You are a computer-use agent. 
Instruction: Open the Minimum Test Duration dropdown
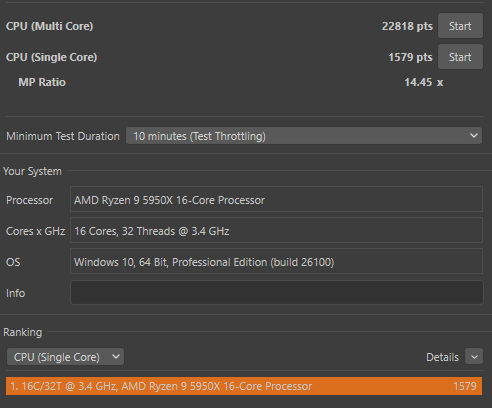click(x=304, y=136)
